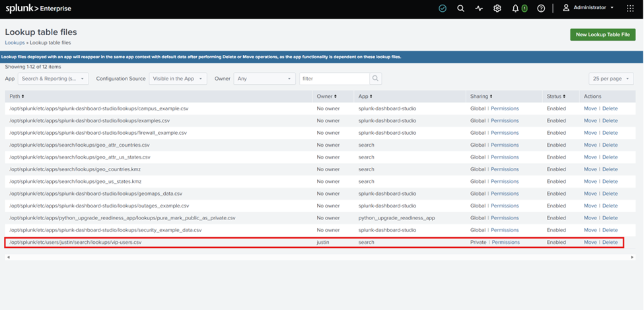
Task: Click the horizontal scrollbar left arrow
Action: coord(9,257)
